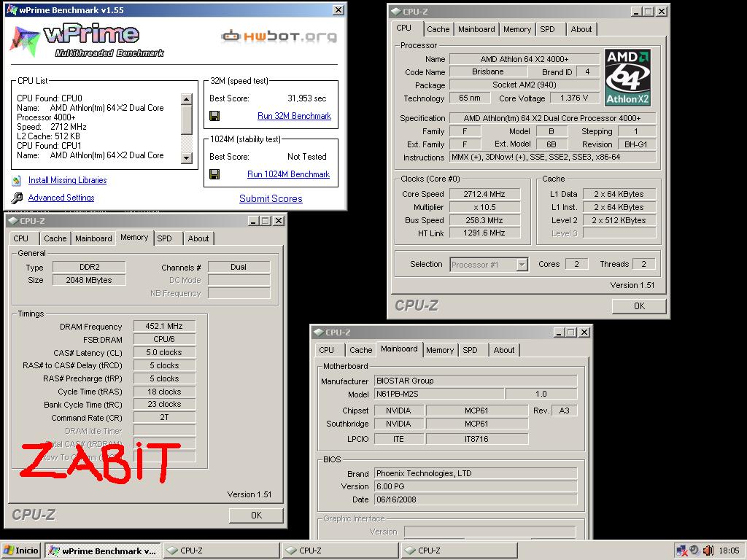Open the wPrime Benchmark taskbar button
The image size is (747, 560).
(x=103, y=551)
